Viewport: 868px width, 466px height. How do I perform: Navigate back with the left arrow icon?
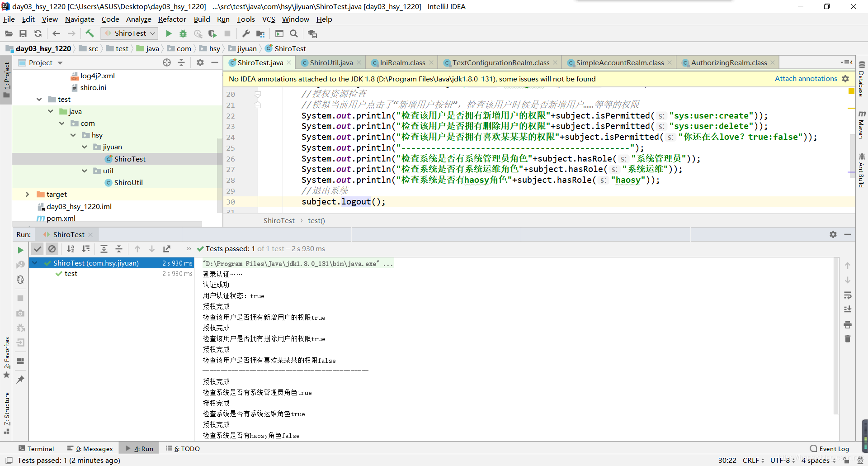pyautogui.click(x=56, y=33)
